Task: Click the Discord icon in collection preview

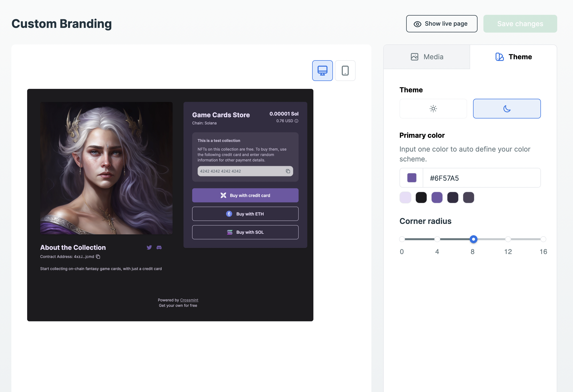Action: pos(159,247)
